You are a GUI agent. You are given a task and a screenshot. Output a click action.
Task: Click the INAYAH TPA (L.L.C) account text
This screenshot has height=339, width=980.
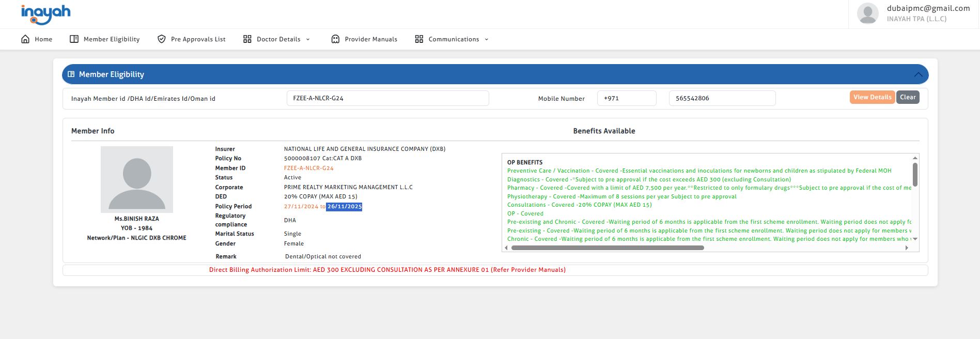point(916,19)
